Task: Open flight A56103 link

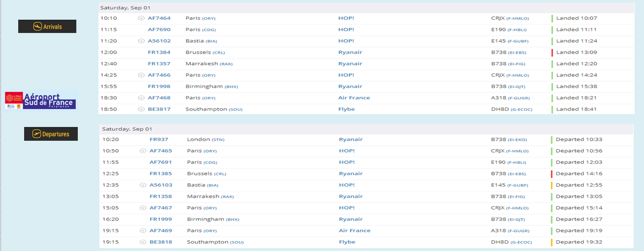Action: [161, 185]
